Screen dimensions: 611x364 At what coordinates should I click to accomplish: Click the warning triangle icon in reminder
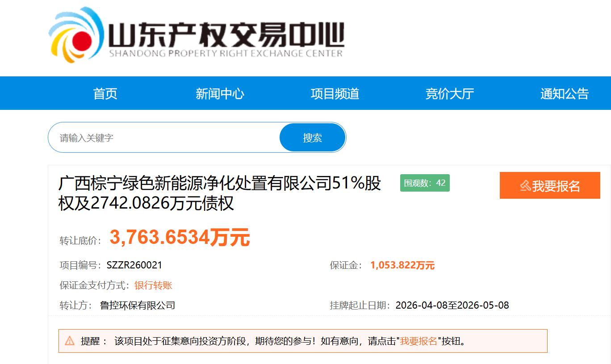[x=70, y=341]
